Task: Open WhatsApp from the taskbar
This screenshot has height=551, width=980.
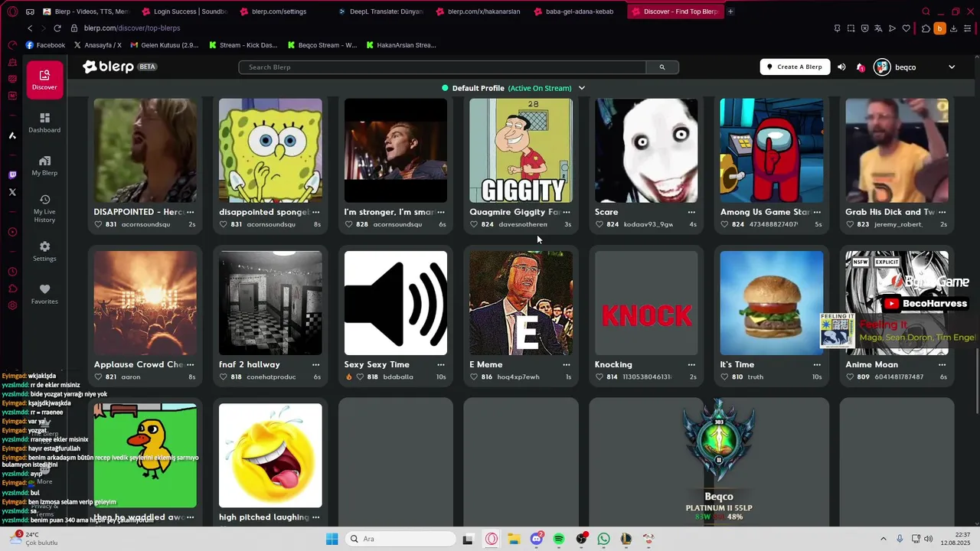Action: 604,539
